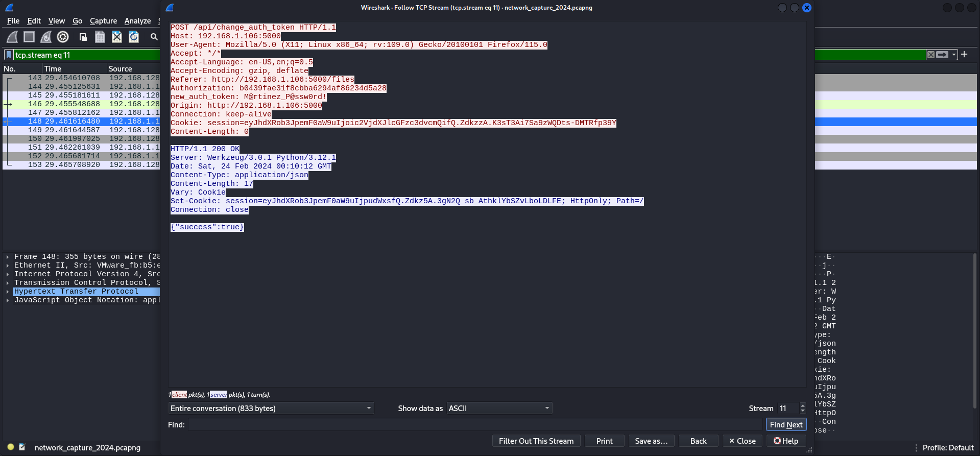The width and height of the screenshot is (980, 456).
Task: Open the Capture menu
Action: click(103, 21)
